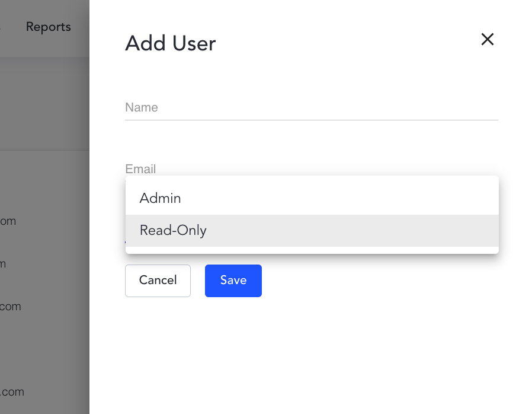532x414 pixels.
Task: Open the Reports tab
Action: (48, 27)
